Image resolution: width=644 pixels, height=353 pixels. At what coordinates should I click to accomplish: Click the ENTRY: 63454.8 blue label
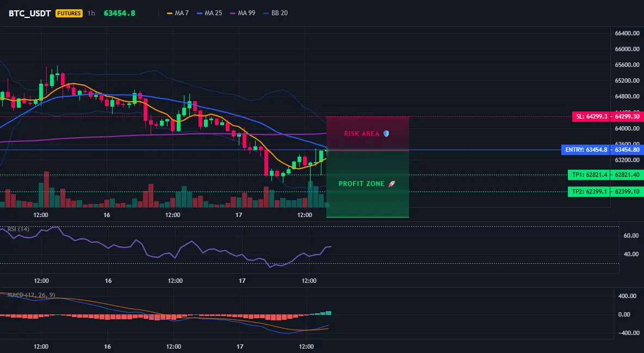(x=586, y=150)
